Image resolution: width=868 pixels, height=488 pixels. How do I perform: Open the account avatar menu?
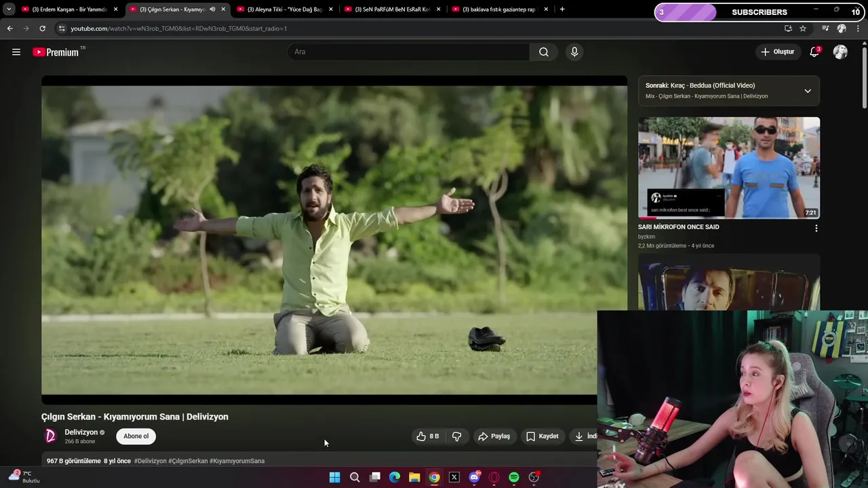840,52
